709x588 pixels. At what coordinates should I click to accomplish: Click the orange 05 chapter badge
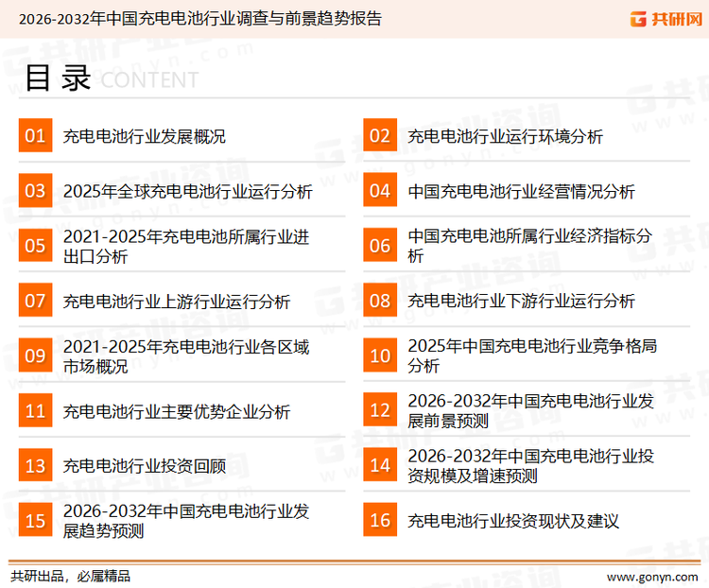pyautogui.click(x=35, y=246)
